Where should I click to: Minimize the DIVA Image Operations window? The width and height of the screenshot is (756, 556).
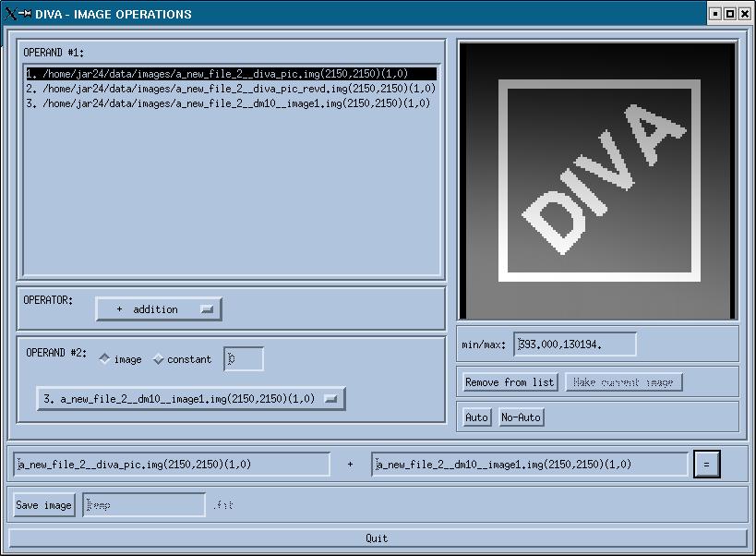716,14
